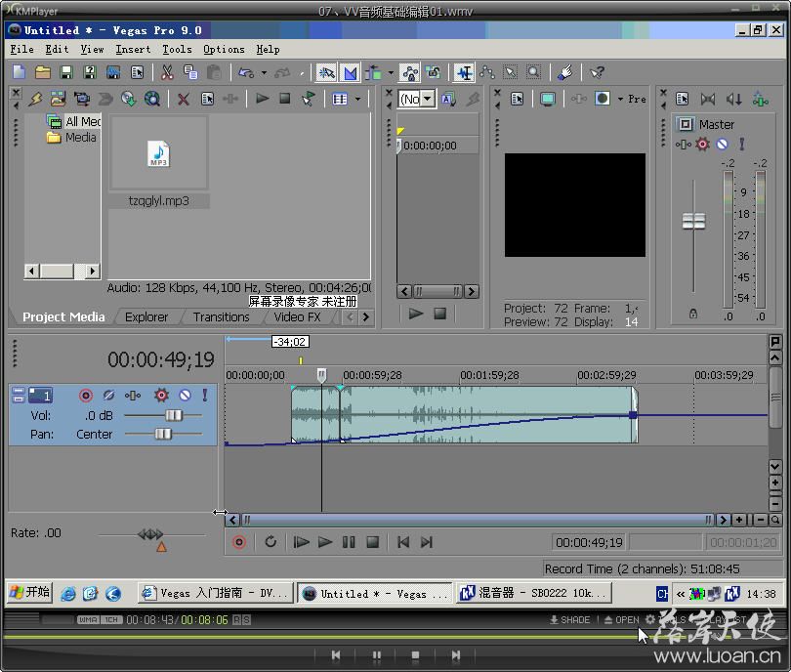Toggle Automatic Crossfades toolbar button
This screenshot has width=791, height=672.
tap(350, 72)
